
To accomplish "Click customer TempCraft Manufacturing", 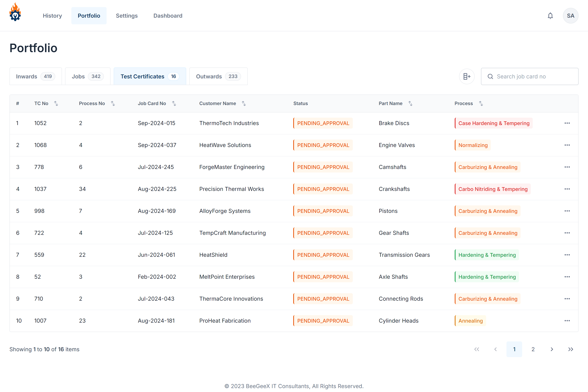I will tap(232, 233).
